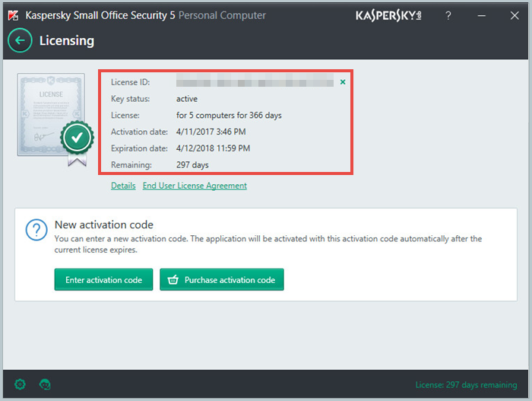Close the Kaspersky window

(515, 15)
